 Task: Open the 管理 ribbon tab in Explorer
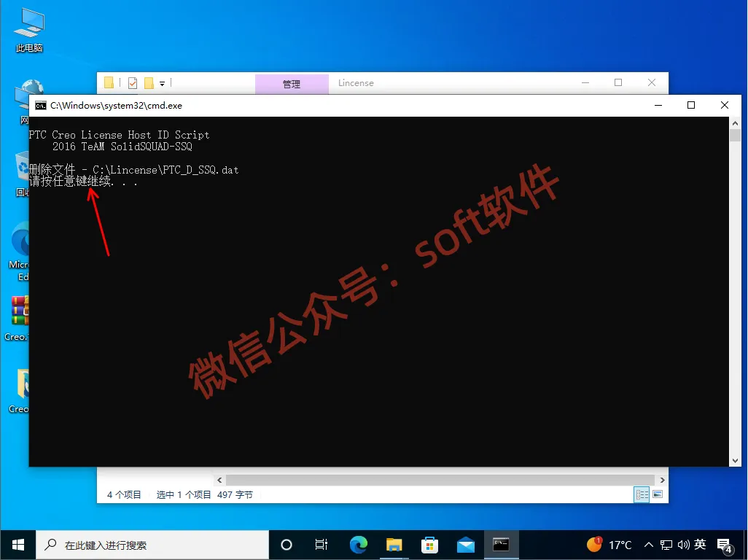[x=292, y=84]
